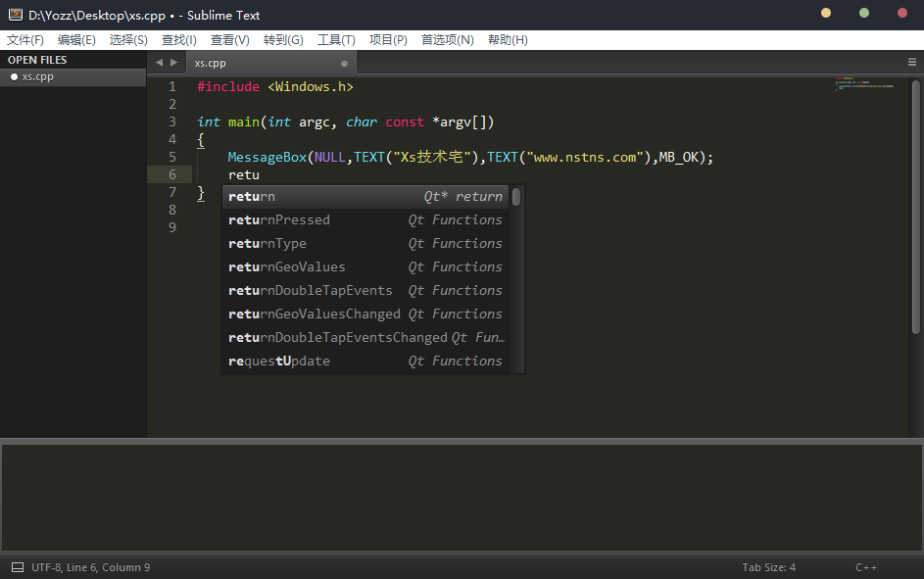Click line number 9 in gutter
This screenshot has height=579, width=924.
tap(172, 228)
